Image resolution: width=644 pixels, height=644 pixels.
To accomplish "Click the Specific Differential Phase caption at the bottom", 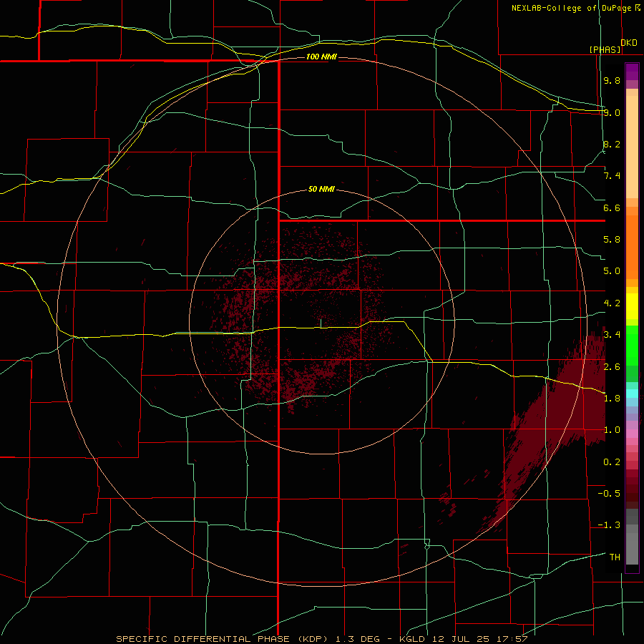I will [321, 639].
